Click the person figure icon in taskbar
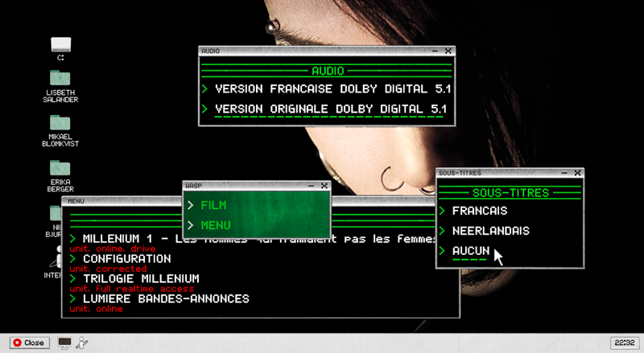 (x=82, y=343)
